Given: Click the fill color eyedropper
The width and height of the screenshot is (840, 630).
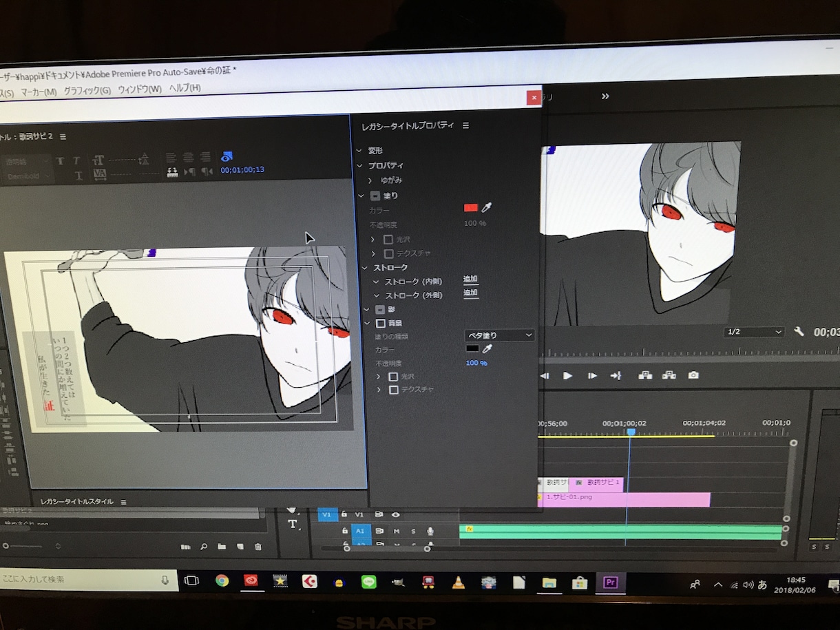Looking at the screenshot, I should [486, 207].
